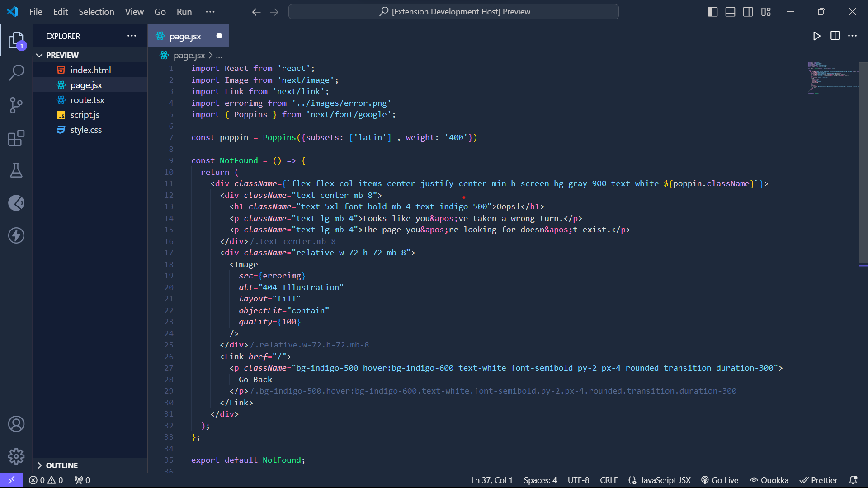Open style.css in the explorer
This screenshot has height=488, width=868.
(90, 130)
